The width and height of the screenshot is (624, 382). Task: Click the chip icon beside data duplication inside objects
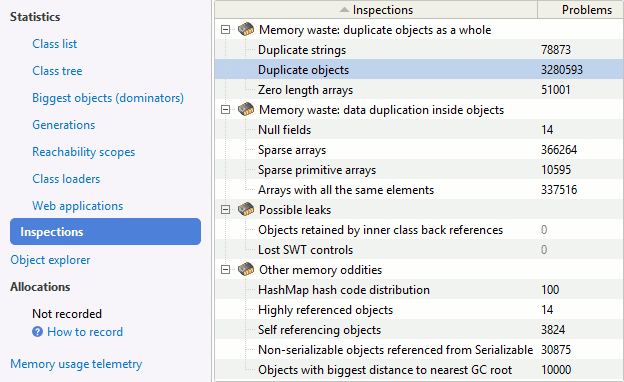pos(246,109)
